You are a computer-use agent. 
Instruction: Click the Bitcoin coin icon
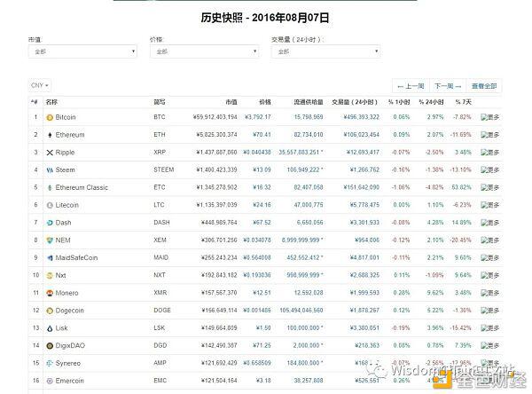point(50,117)
